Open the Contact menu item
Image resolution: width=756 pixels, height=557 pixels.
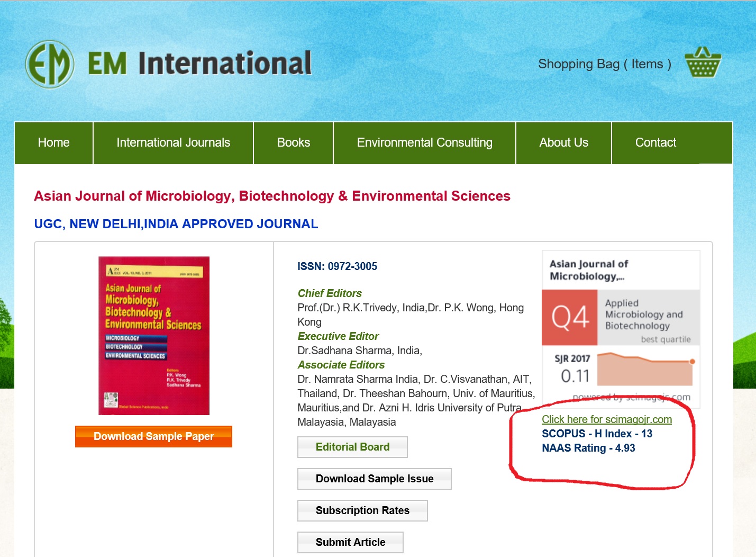[x=655, y=143]
